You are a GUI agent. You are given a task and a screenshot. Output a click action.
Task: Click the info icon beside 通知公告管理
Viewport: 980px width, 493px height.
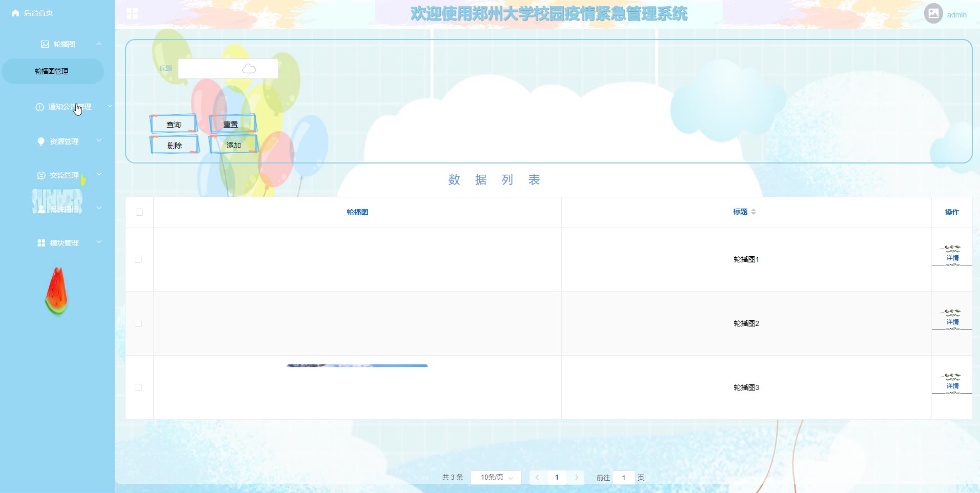click(39, 107)
